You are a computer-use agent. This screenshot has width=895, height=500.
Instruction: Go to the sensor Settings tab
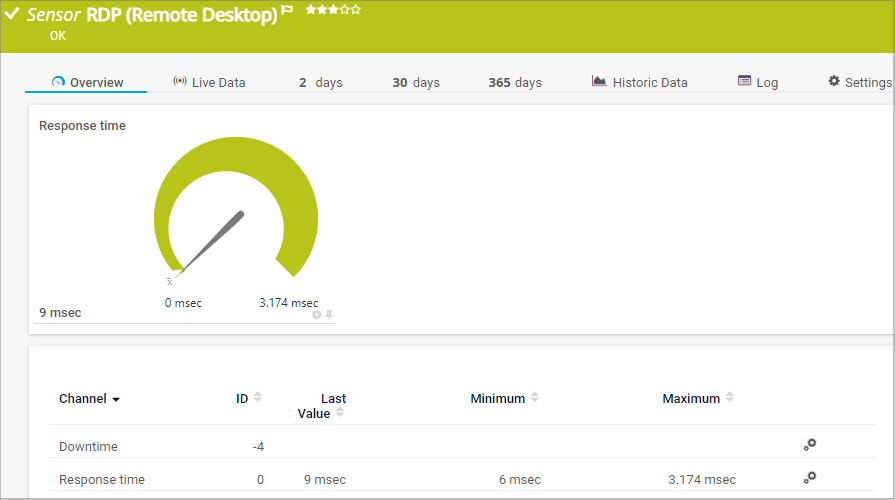(x=859, y=82)
